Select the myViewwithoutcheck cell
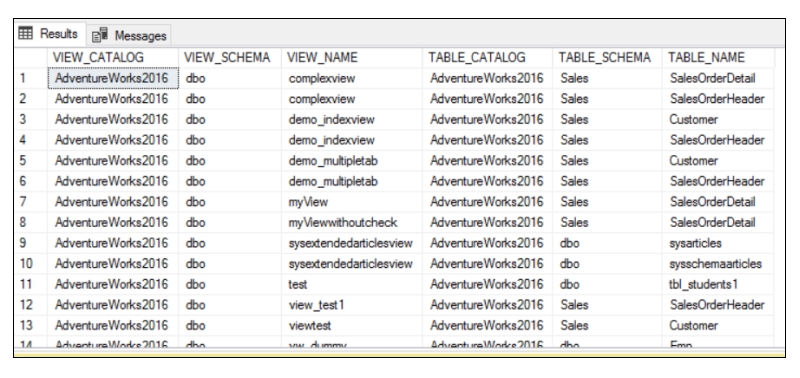The image size is (800, 378). (352, 222)
